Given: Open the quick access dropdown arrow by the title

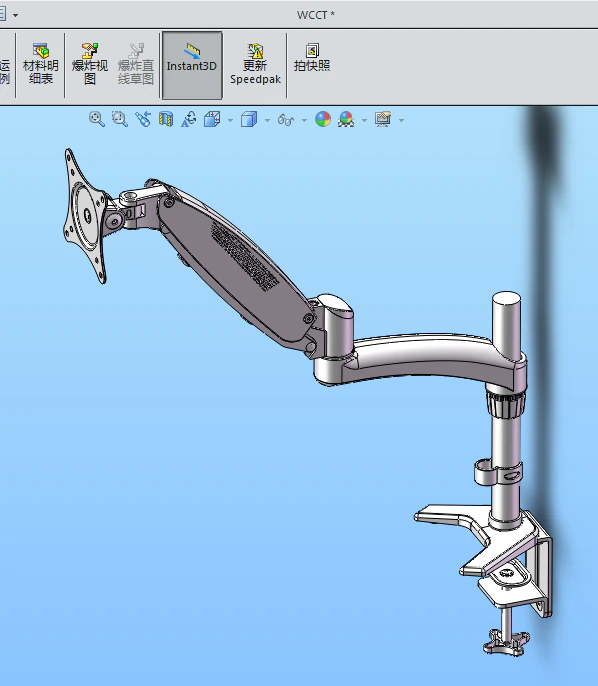Looking at the screenshot, I should (15, 15).
